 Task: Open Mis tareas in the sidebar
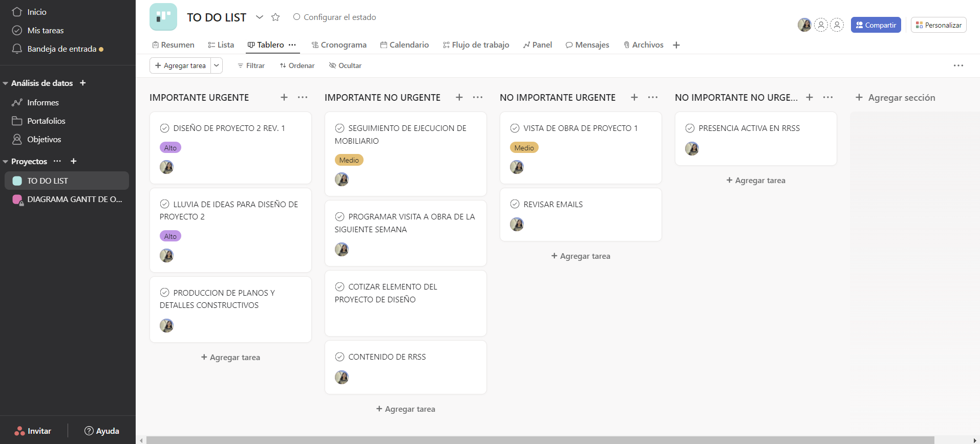(38, 30)
